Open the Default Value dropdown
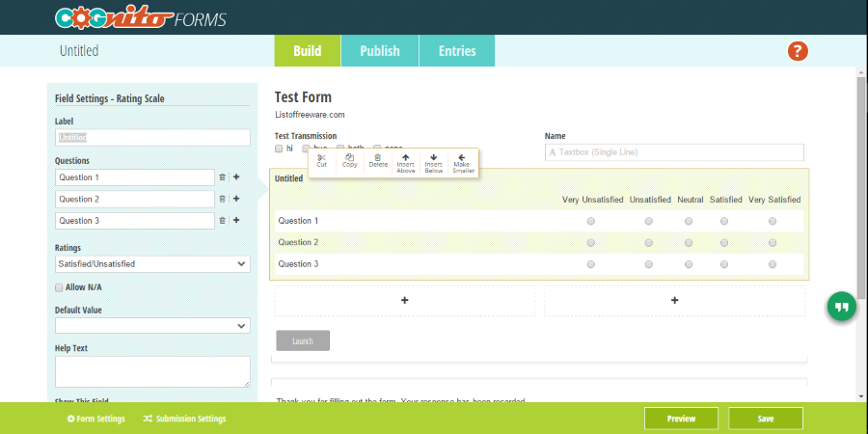Screen dimensions: 868x434 click(x=152, y=326)
